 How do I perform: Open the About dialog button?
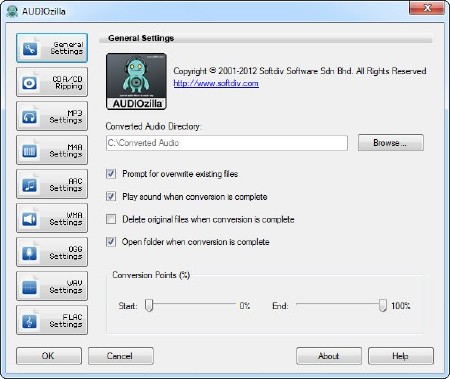[329, 356]
